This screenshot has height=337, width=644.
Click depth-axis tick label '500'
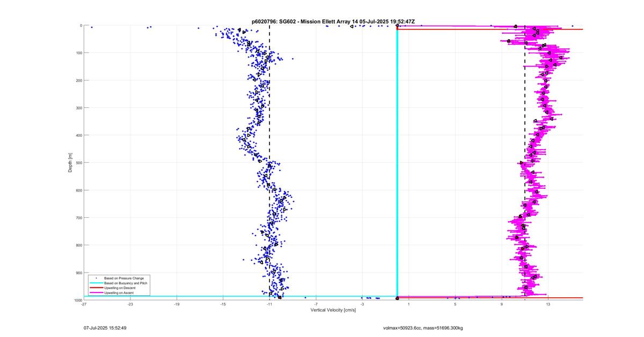(x=78, y=163)
